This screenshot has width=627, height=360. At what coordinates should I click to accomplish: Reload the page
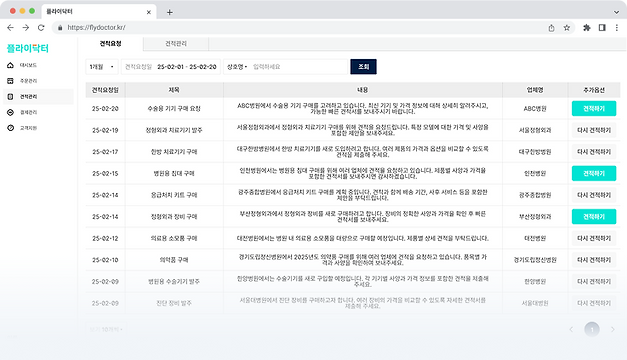click(41, 28)
